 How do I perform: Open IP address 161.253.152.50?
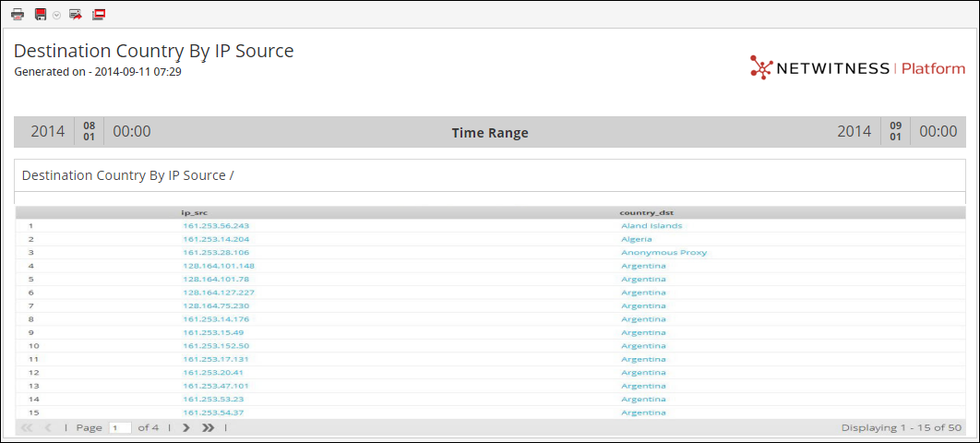(216, 346)
